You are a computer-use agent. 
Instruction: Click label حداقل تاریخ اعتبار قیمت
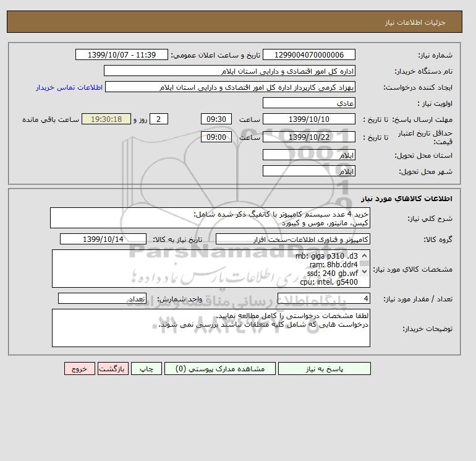(x=425, y=137)
